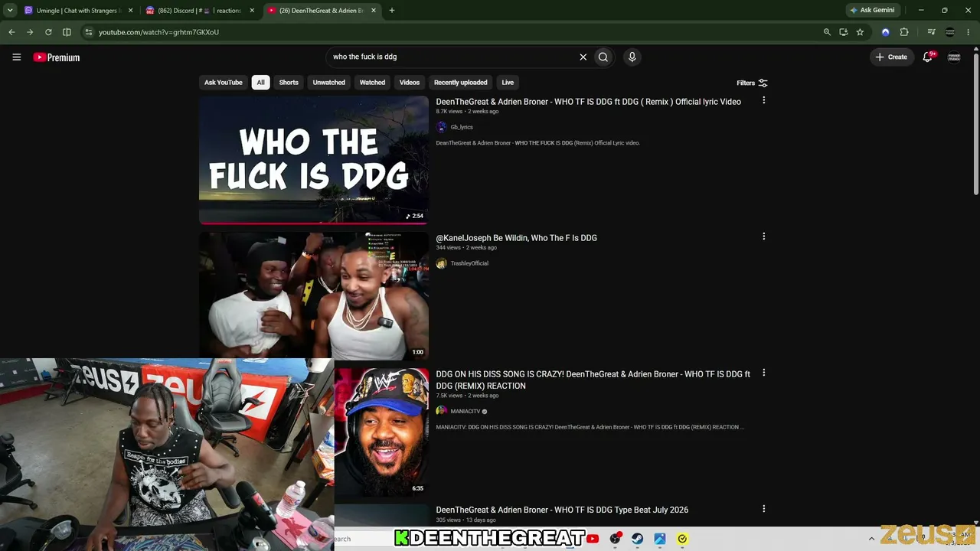Open the KanelJoseph Be Wildin video thumbnail
This screenshot has width=980, height=551.
(314, 295)
